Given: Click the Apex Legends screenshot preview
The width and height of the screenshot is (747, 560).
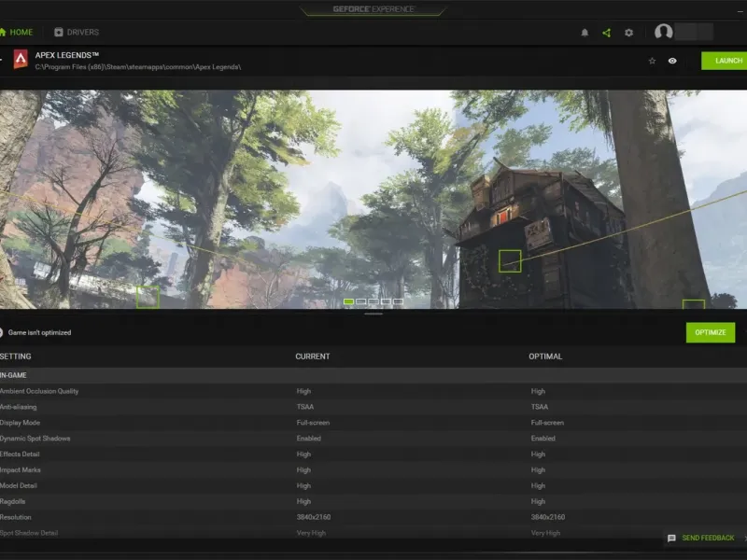Looking at the screenshot, I should [373, 199].
